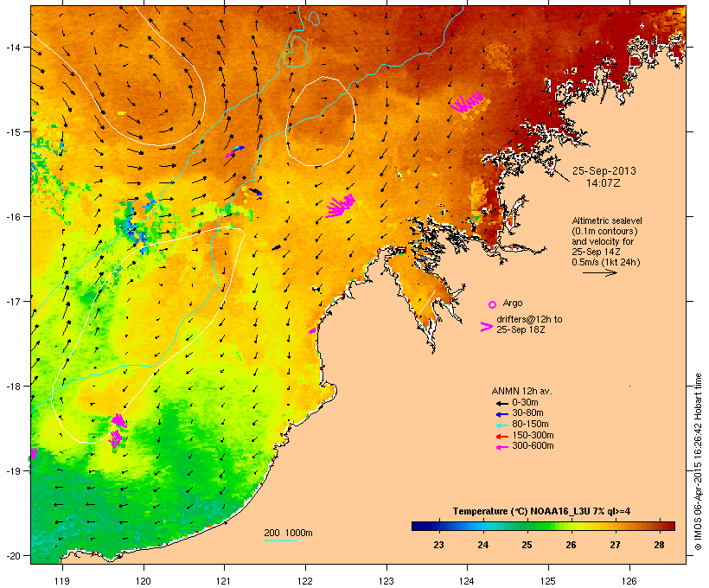The height and width of the screenshot is (588, 709).
Task: Click the "30-80m" depth label
Action: pos(527,413)
